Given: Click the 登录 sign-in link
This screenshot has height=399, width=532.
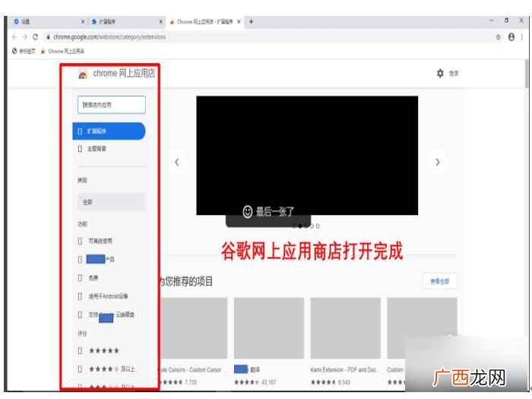Looking at the screenshot, I should pyautogui.click(x=454, y=73).
